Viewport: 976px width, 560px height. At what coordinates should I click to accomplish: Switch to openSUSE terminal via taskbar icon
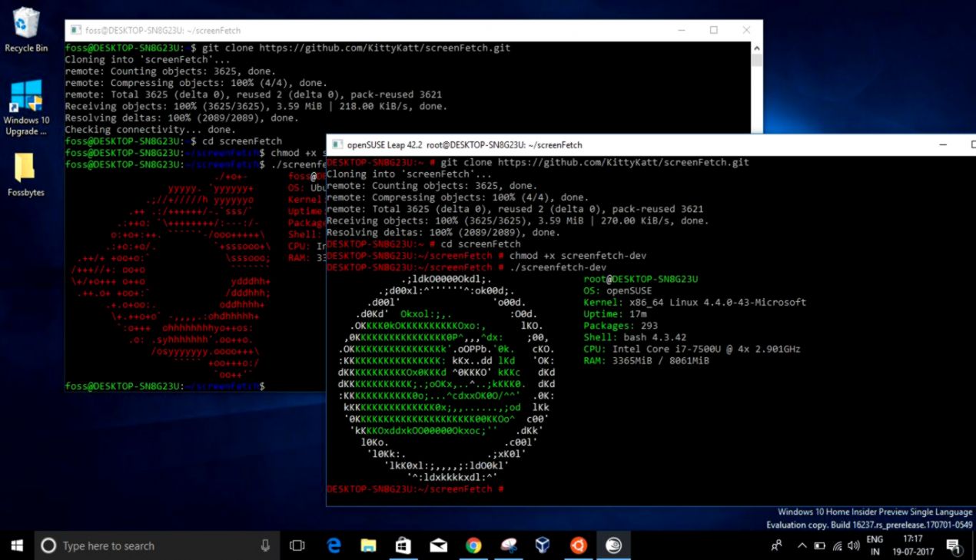(x=613, y=545)
